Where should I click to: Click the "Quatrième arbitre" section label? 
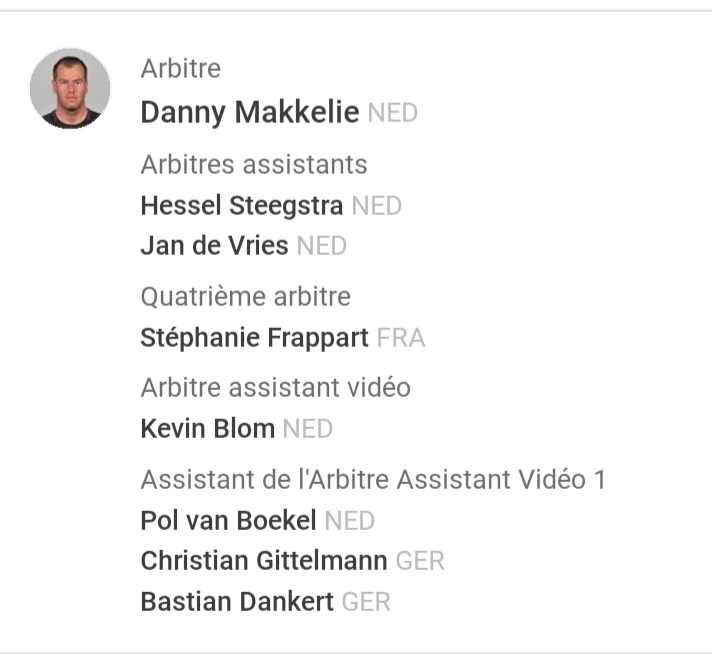pos(245,297)
